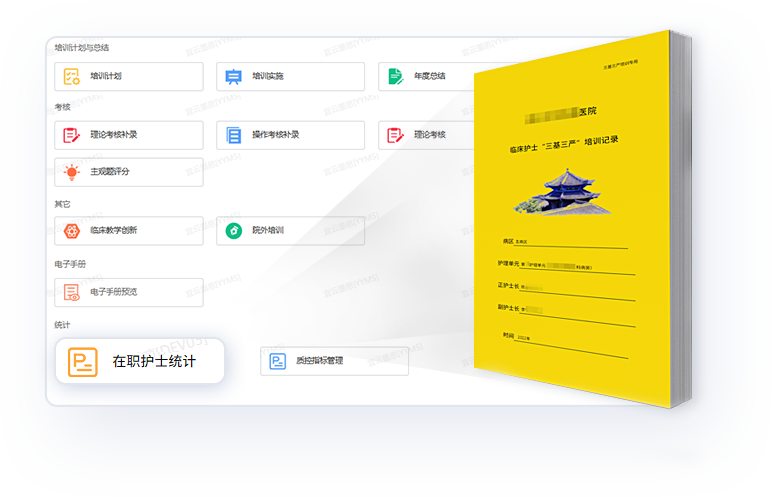Click the 护理单元 line on the booklet
Viewport: 772px width, 497px height.
coord(565,267)
